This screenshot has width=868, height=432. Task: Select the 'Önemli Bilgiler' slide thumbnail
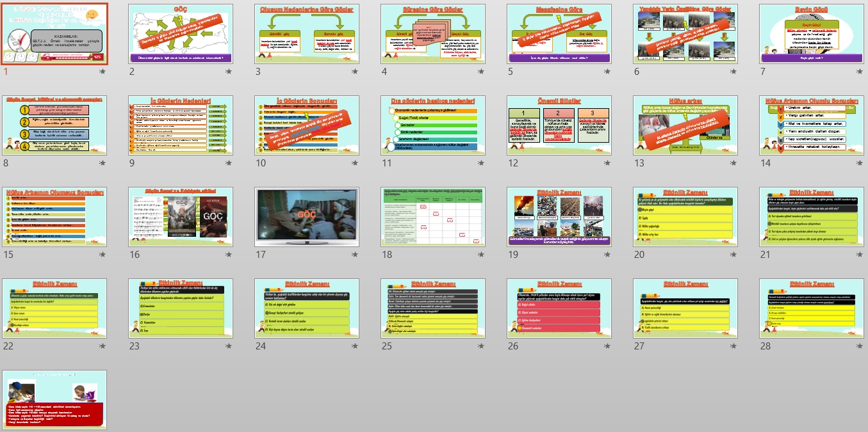tap(559, 125)
